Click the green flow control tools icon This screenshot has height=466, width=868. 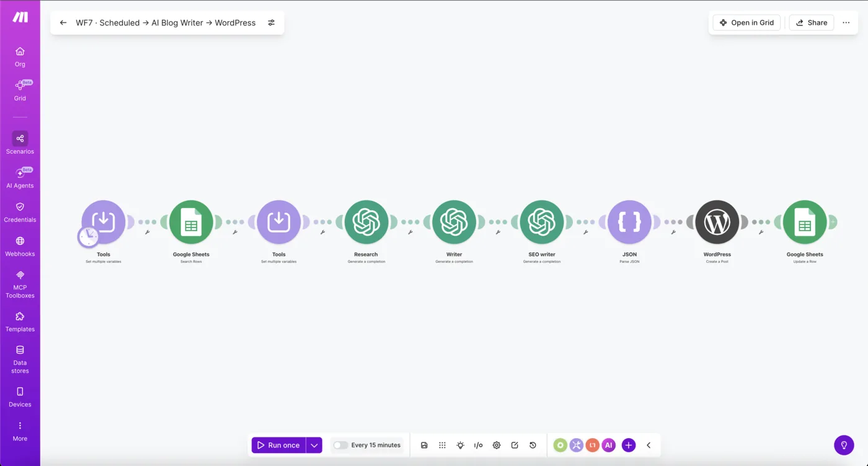click(x=560, y=445)
